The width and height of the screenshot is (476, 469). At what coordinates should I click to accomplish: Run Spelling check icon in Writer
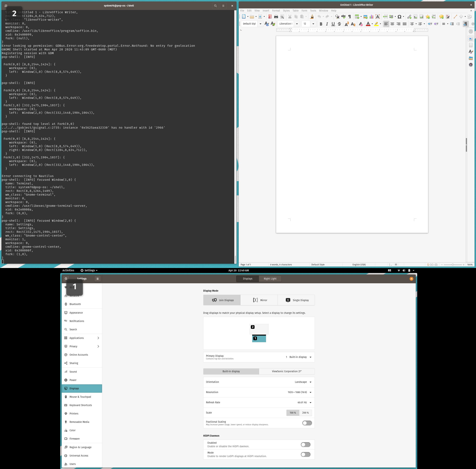coord(343,17)
